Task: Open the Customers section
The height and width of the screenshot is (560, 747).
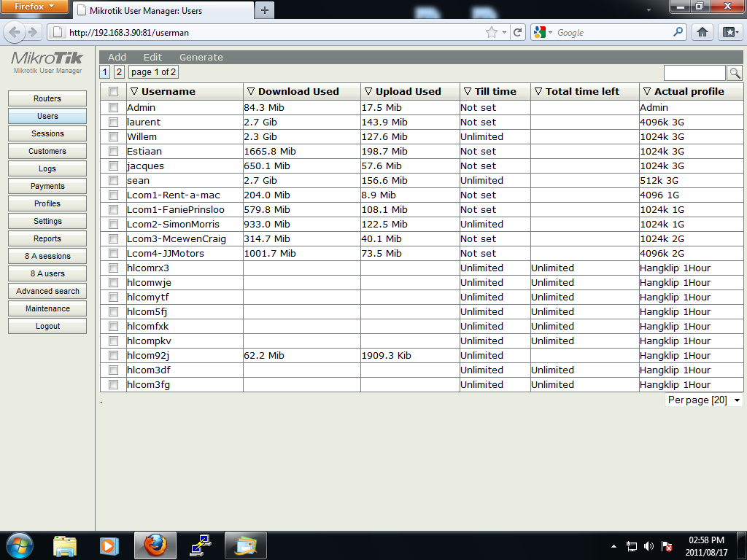Action: pos(47,151)
